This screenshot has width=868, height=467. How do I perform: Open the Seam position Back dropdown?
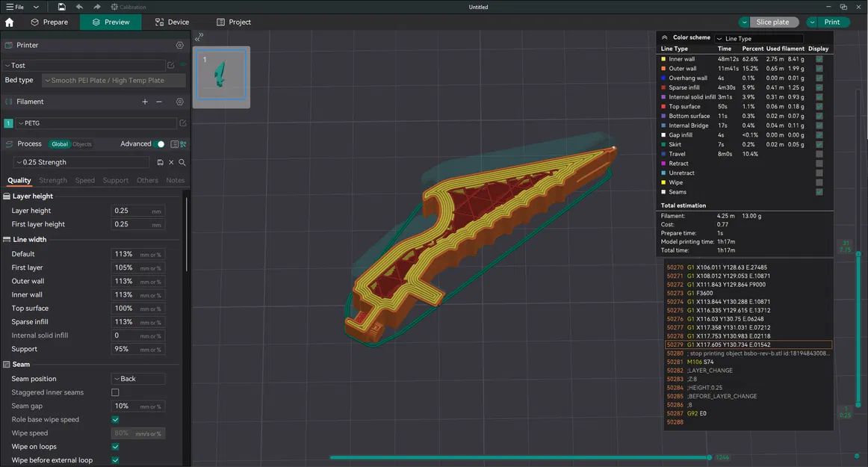[x=138, y=379]
